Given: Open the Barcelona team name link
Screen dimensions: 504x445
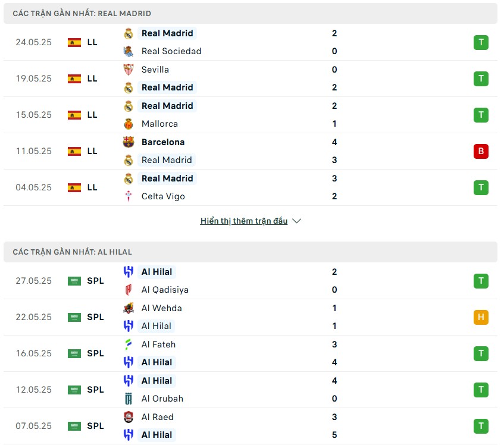Looking at the screenshot, I should 163,142.
